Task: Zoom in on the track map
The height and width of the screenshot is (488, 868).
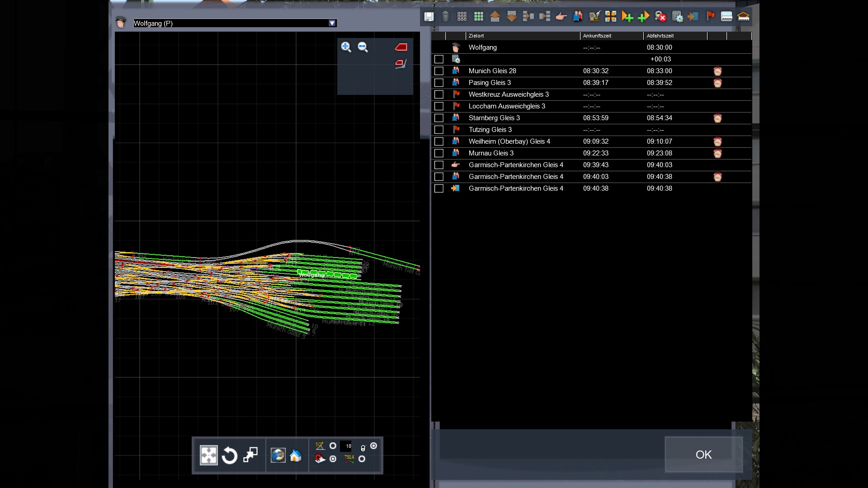Action: pyautogui.click(x=346, y=47)
